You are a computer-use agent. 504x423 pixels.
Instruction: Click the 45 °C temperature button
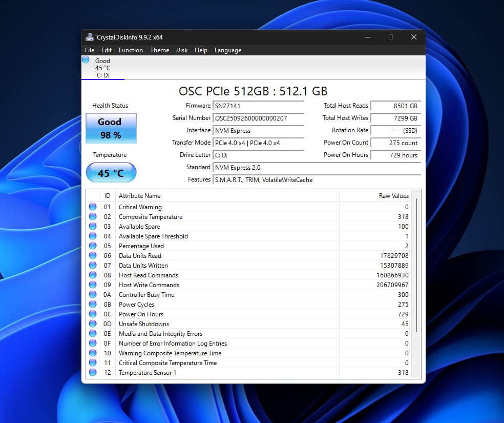click(x=111, y=173)
